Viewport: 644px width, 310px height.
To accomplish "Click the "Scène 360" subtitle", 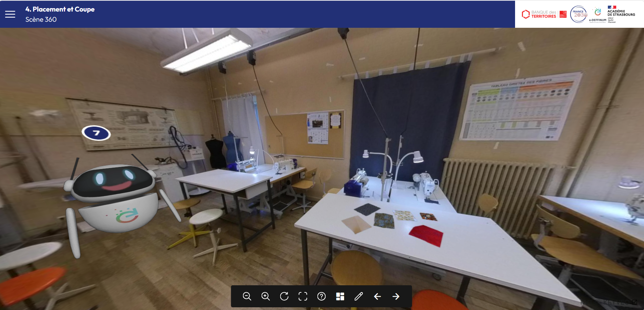I will tap(41, 20).
